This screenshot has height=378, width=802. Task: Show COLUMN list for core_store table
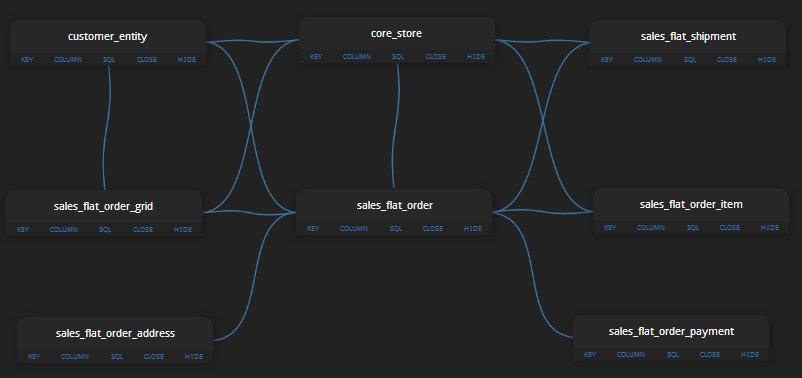[x=357, y=57]
